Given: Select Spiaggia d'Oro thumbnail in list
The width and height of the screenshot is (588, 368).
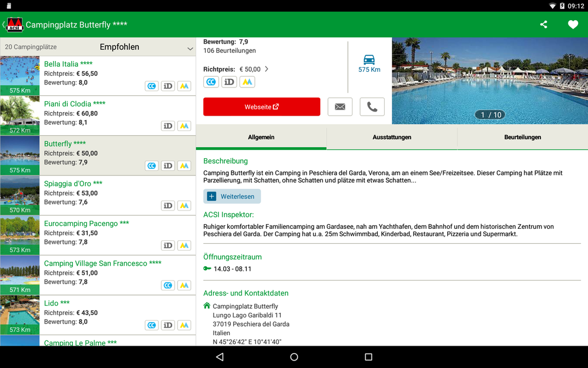Looking at the screenshot, I should (20, 195).
